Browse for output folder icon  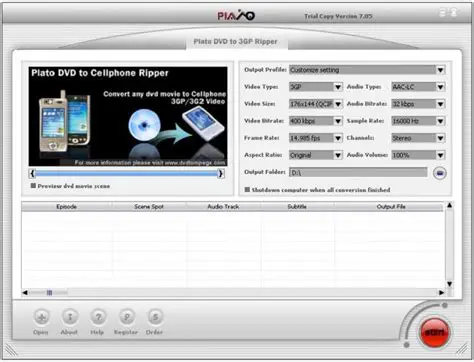(440, 173)
